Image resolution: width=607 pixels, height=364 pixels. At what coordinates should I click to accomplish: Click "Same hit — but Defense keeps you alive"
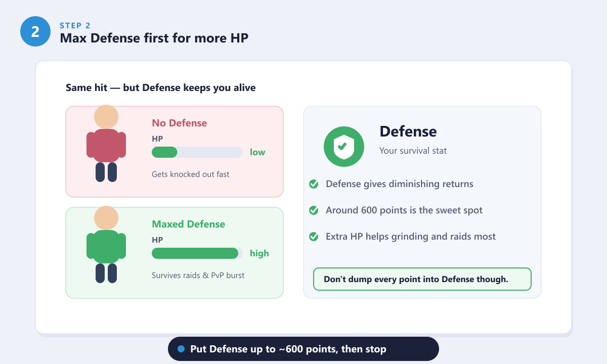point(161,88)
